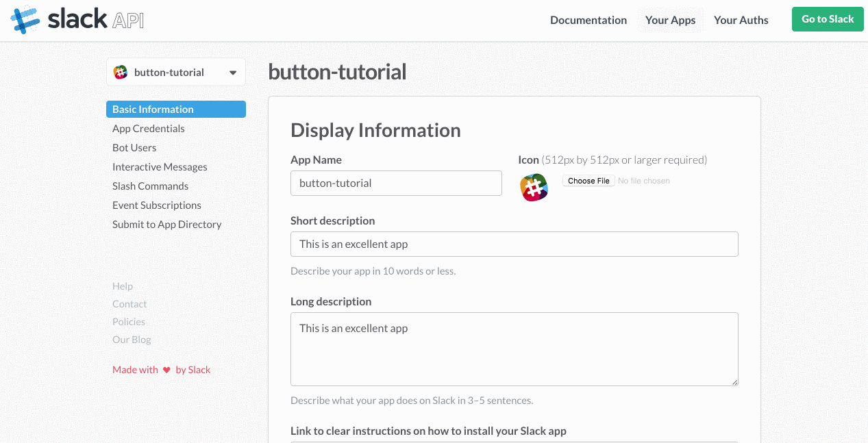Open the Policies link

(129, 322)
